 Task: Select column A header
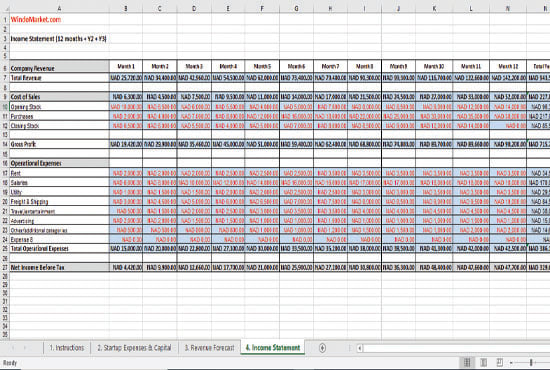click(59, 8)
